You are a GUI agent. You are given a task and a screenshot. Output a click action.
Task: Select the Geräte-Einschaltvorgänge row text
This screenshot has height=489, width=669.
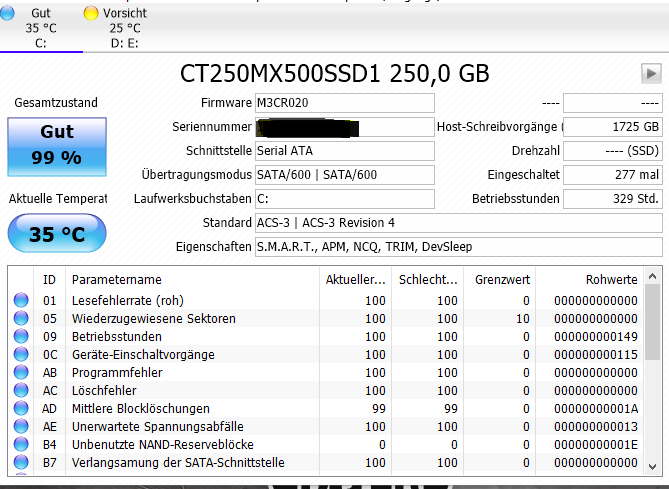point(143,354)
